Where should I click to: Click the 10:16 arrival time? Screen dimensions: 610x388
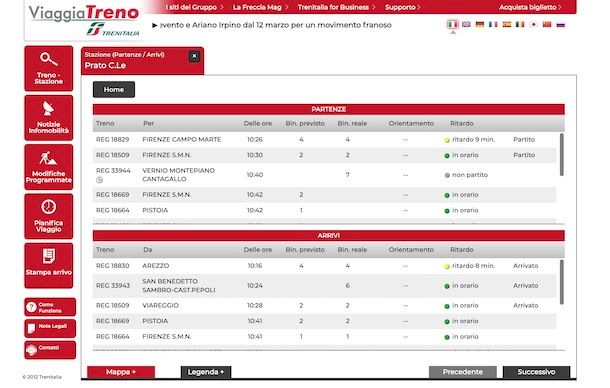[x=255, y=266]
